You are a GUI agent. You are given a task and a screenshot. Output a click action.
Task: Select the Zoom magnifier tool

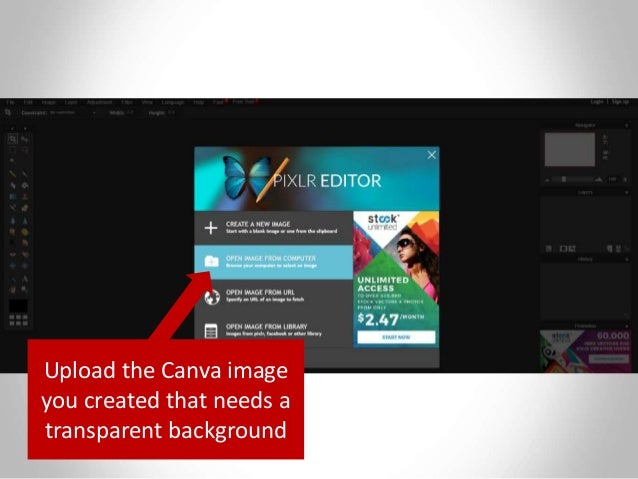24,290
